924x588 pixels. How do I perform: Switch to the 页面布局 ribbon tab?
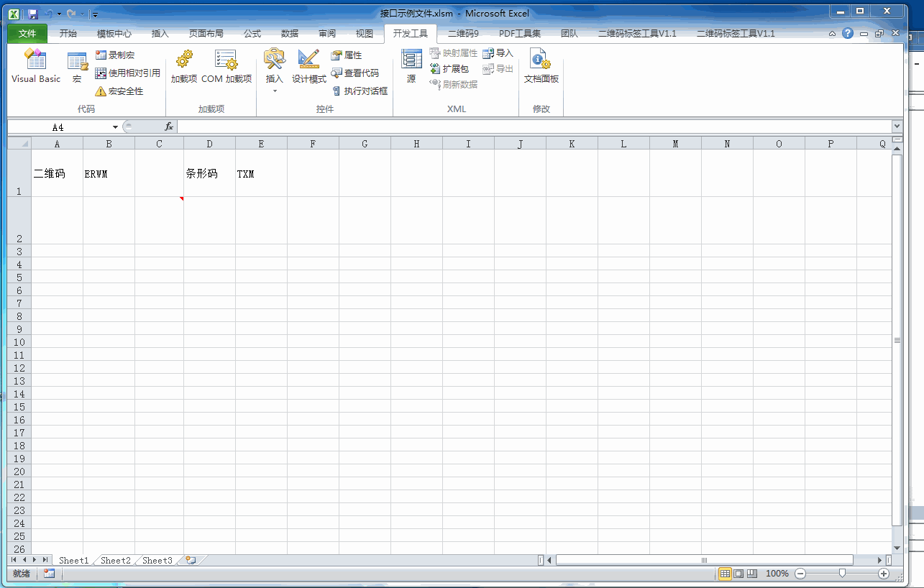coord(206,33)
